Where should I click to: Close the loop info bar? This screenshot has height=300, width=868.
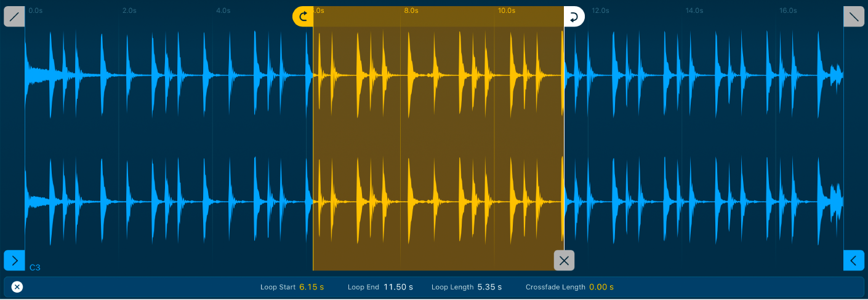[17, 287]
